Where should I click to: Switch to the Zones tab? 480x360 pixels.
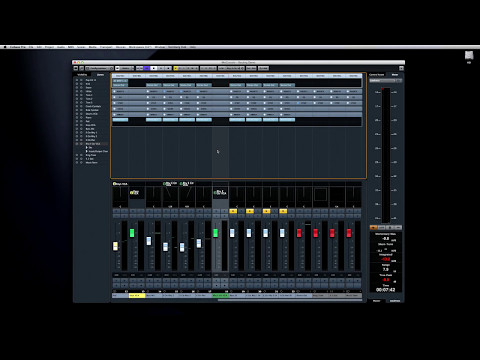coord(100,75)
